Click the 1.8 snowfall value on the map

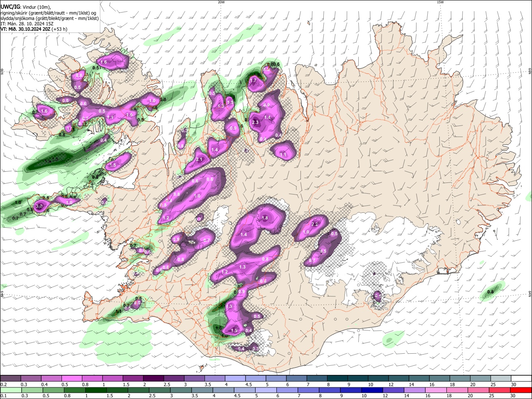coord(265,218)
